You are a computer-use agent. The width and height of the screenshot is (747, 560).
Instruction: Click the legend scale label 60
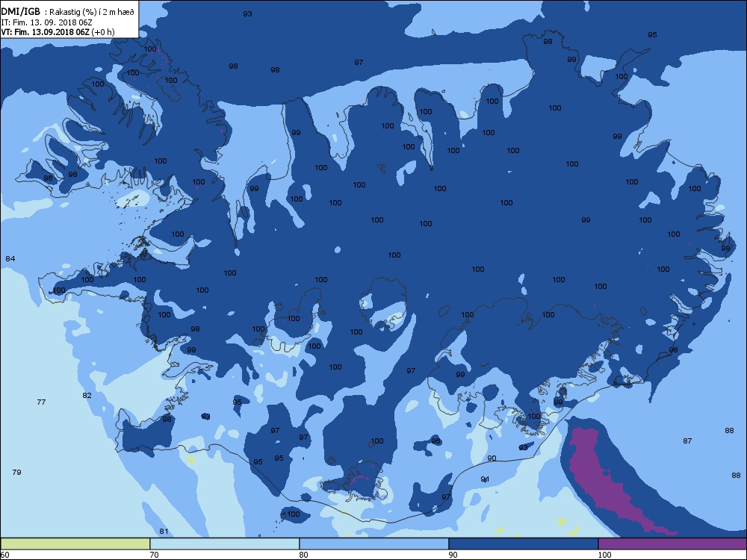click(4, 555)
